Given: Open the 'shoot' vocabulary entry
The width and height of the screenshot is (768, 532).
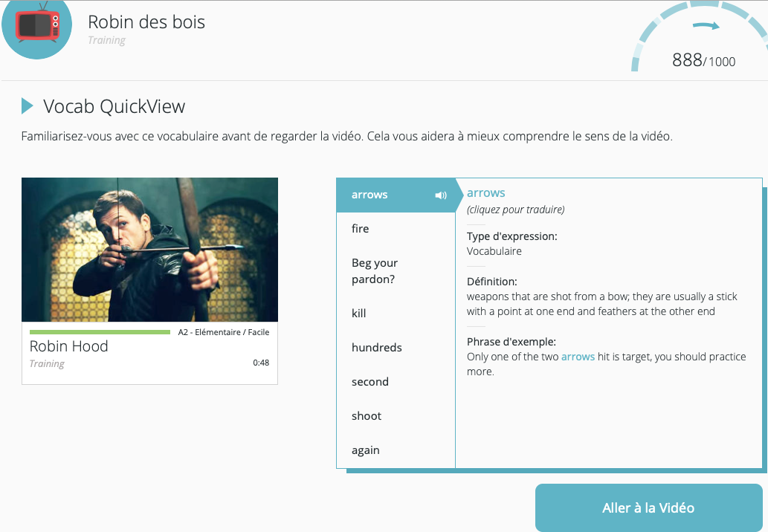Looking at the screenshot, I should point(367,416).
